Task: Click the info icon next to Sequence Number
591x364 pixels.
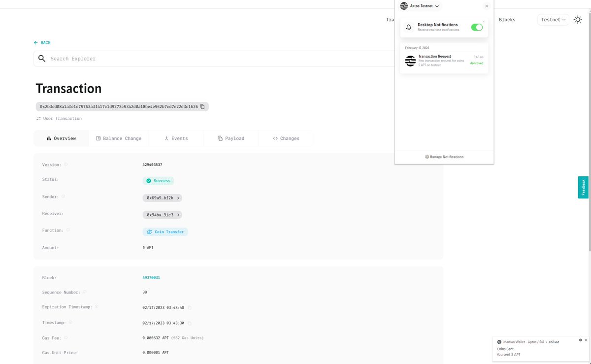Action: (85, 292)
